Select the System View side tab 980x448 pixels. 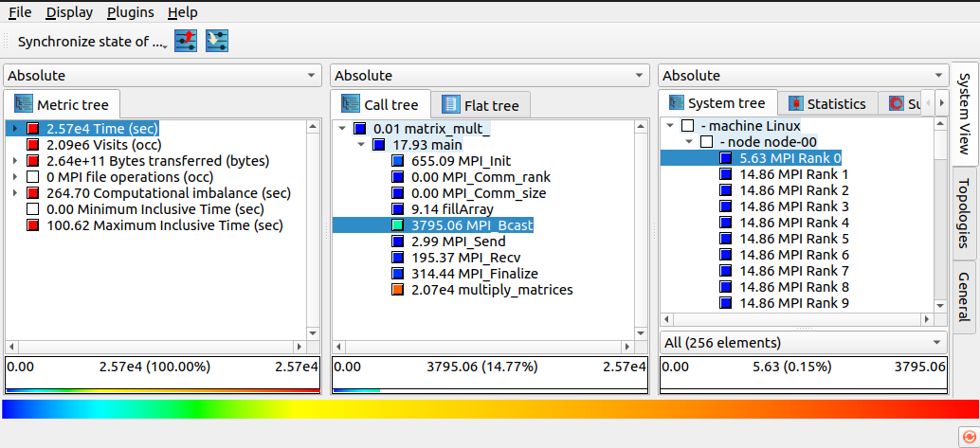click(965, 113)
